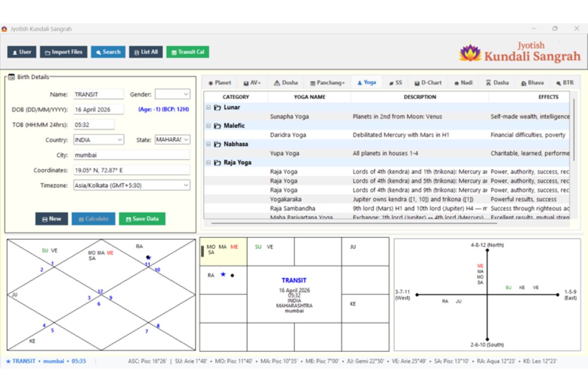The height and width of the screenshot is (392, 588).
Task: Click the City field showing mumbai
Action: [x=131, y=155]
